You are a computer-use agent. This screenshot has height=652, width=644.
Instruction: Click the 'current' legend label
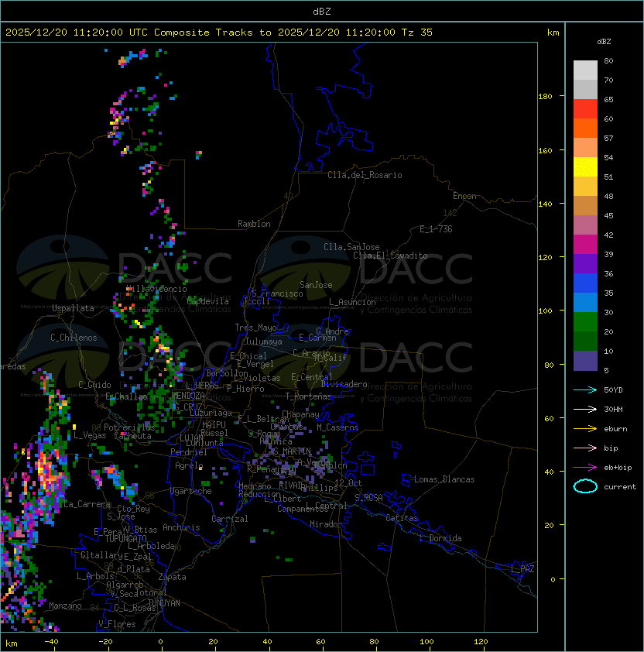620,486
